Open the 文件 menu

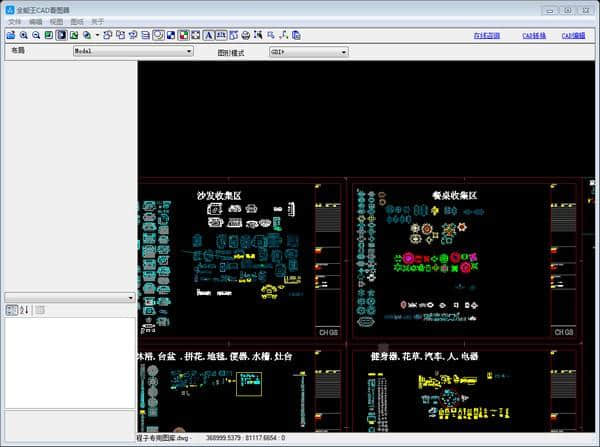(x=14, y=21)
